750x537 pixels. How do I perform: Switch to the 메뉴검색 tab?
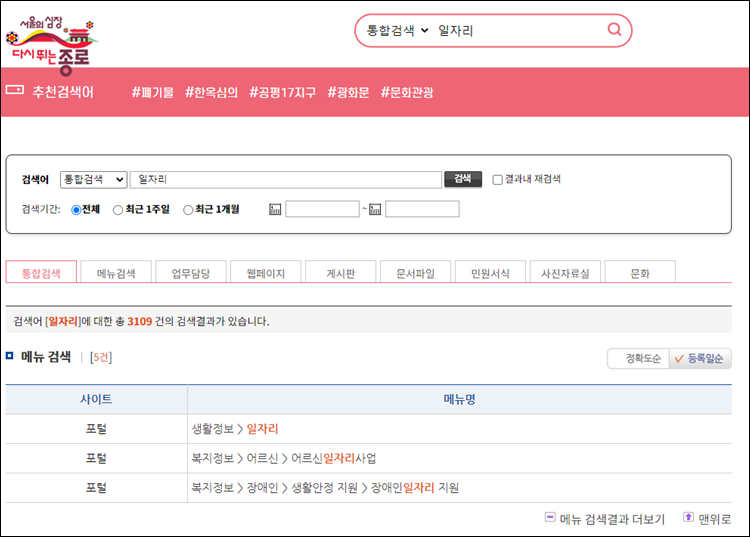point(116,273)
